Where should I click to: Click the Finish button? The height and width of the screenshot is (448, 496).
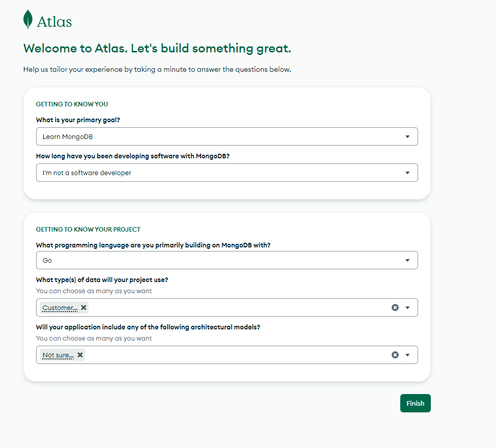point(416,403)
